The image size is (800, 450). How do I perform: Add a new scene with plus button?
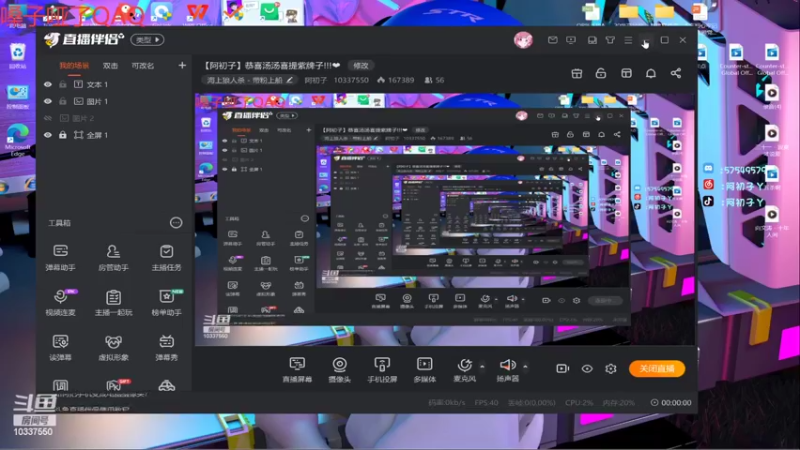182,65
